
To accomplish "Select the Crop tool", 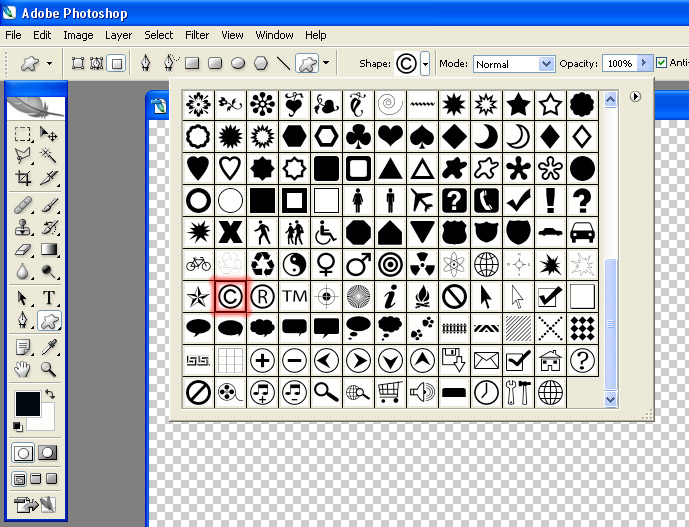I will [23, 178].
